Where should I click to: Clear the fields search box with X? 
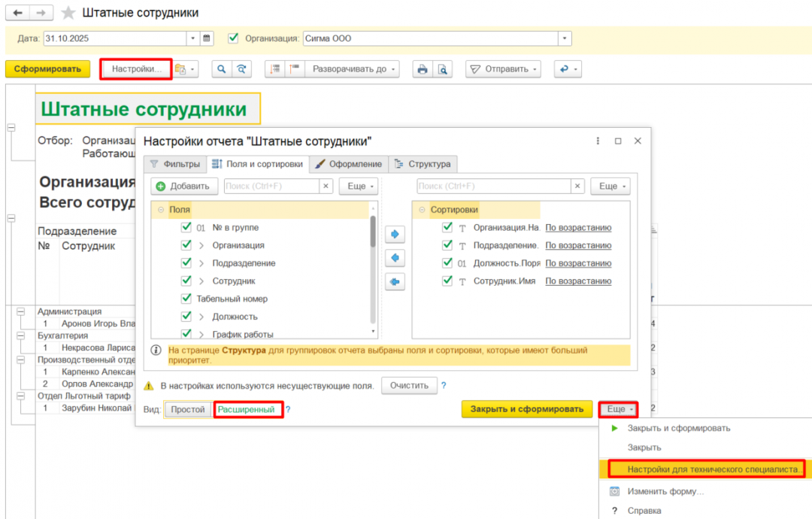[x=326, y=186]
